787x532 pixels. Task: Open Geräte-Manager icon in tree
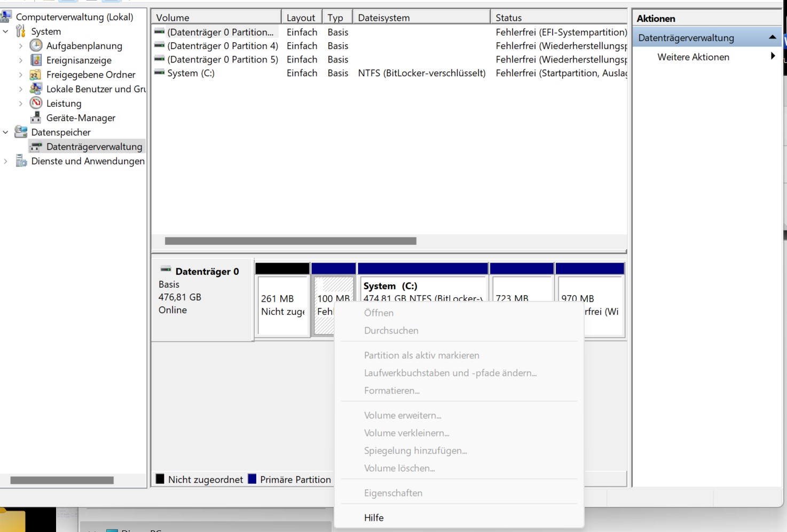tap(36, 117)
